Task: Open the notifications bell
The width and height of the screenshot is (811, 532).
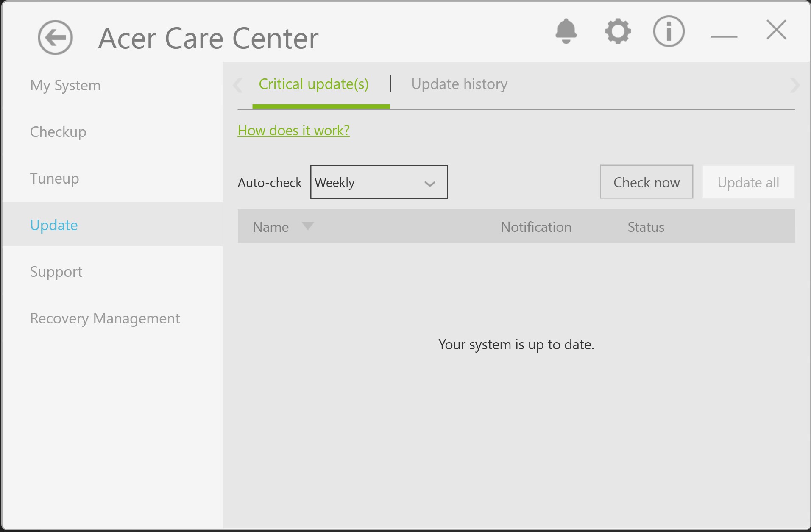Action: pyautogui.click(x=566, y=31)
